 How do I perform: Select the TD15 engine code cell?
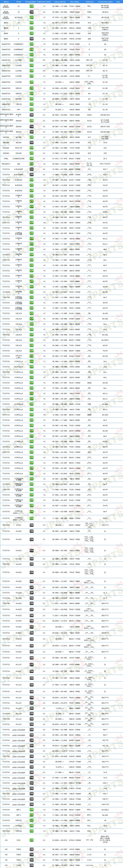coord(105,143)
